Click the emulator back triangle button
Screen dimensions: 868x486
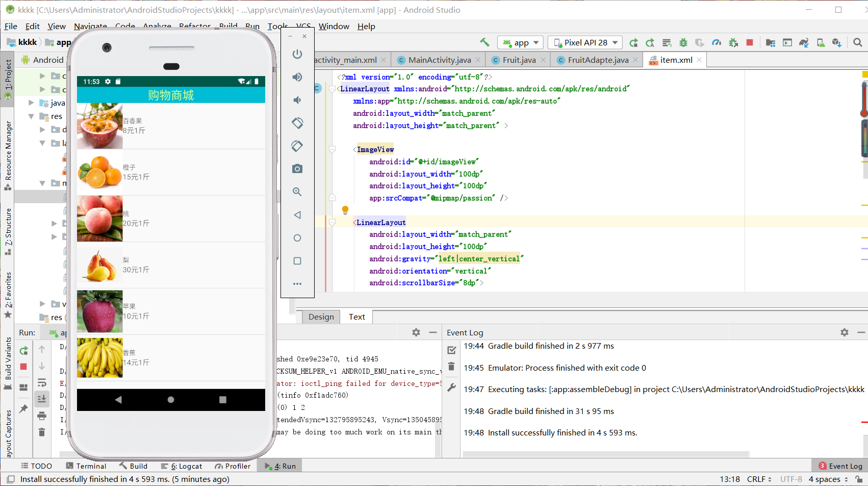pos(297,215)
